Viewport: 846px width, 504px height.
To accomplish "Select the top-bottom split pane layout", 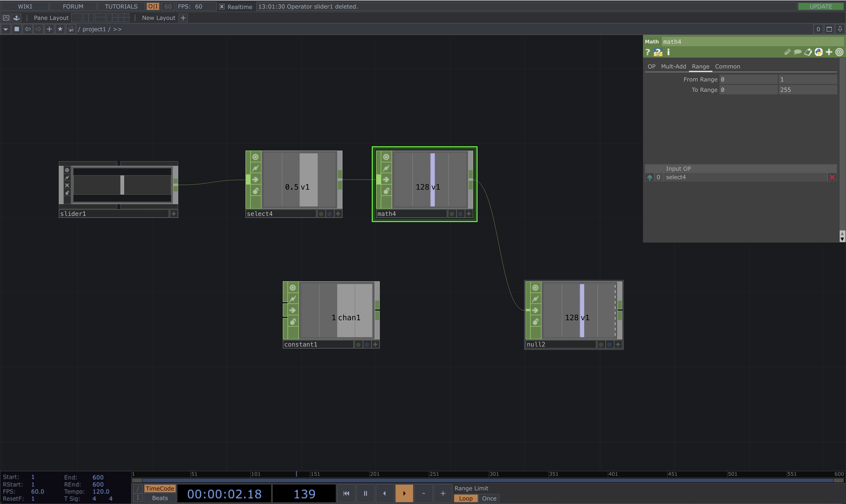I will [x=100, y=18].
